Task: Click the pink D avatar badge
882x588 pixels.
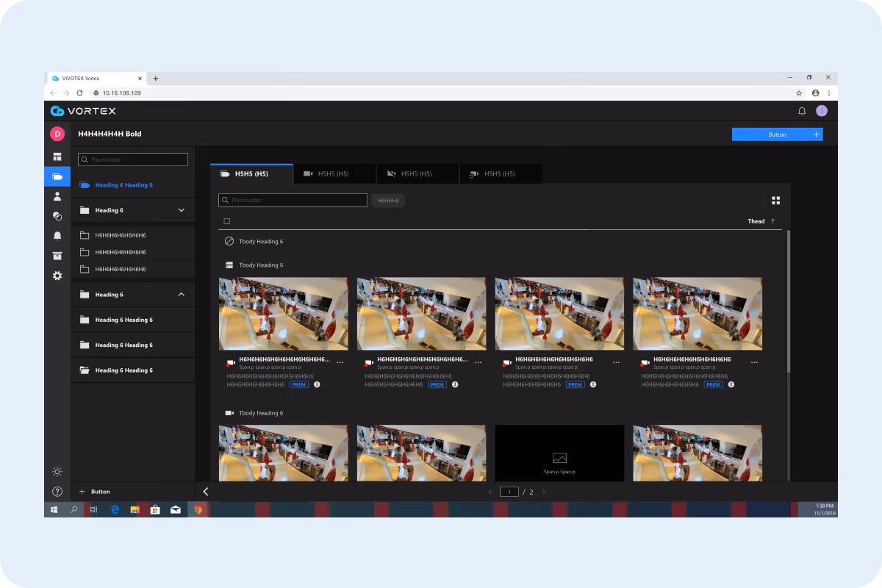Action: (57, 134)
